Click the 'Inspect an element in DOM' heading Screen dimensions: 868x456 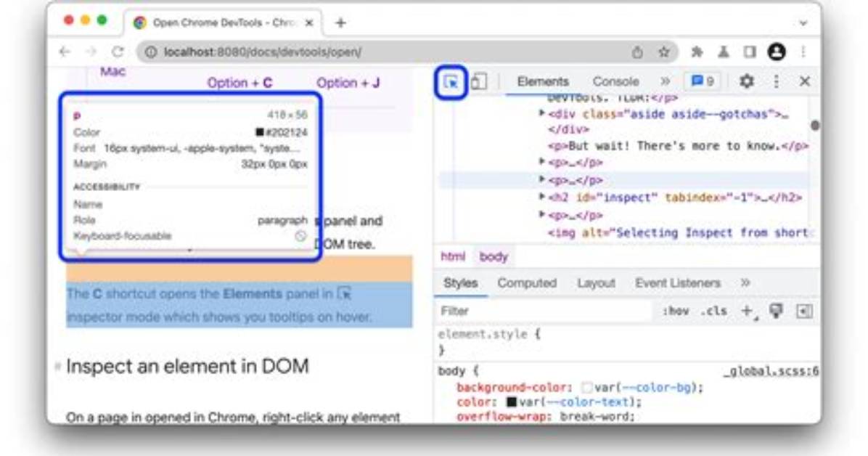point(187,366)
